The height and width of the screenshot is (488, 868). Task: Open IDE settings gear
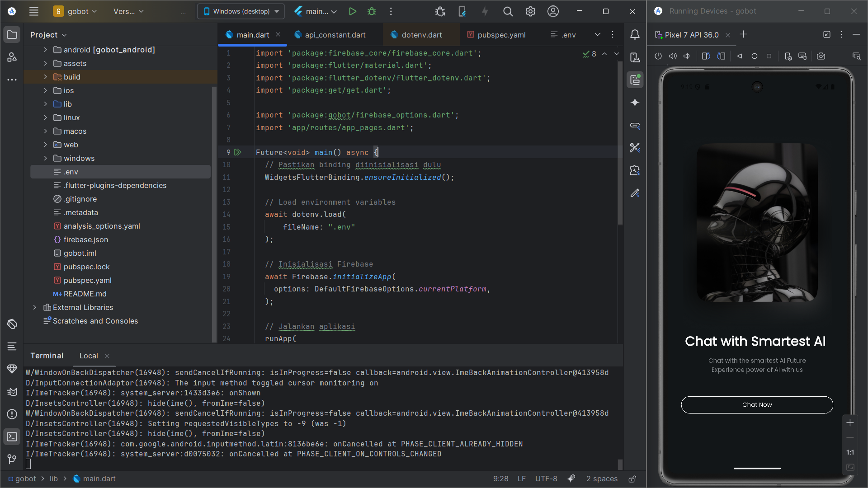[x=530, y=11]
